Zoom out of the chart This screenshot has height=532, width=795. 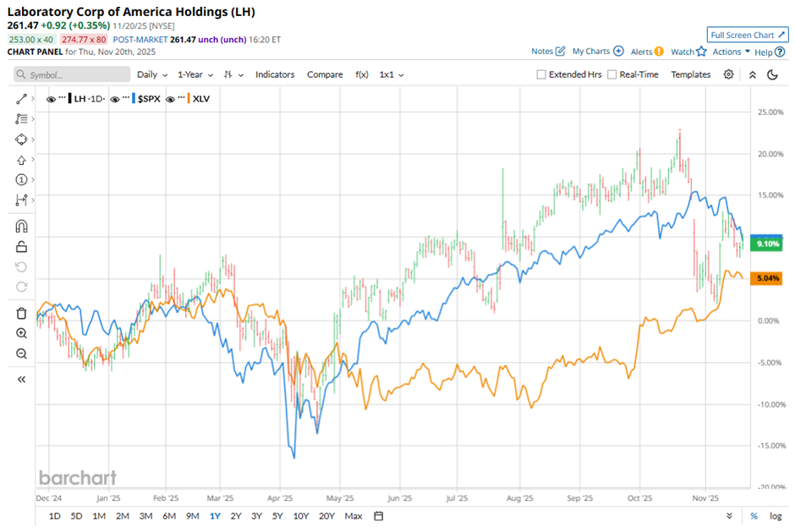[x=22, y=354]
